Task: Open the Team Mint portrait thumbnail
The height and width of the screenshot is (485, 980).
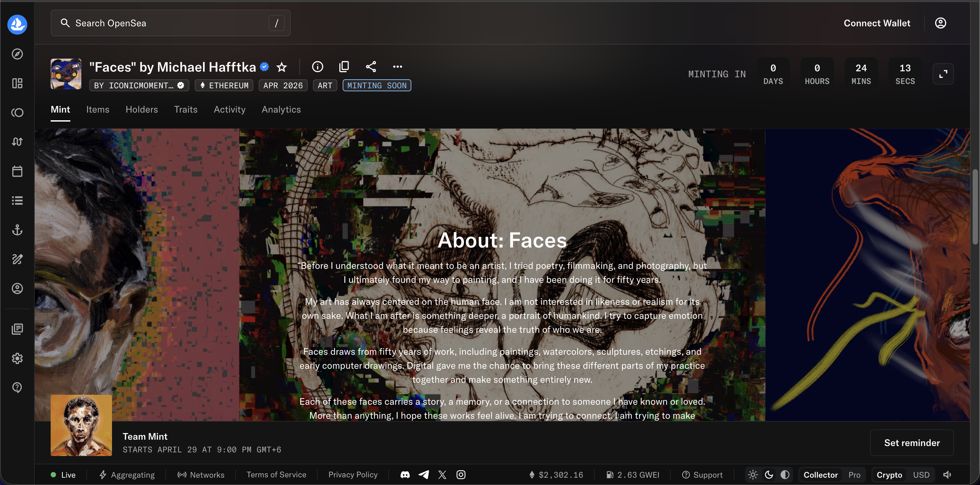Action: point(81,425)
